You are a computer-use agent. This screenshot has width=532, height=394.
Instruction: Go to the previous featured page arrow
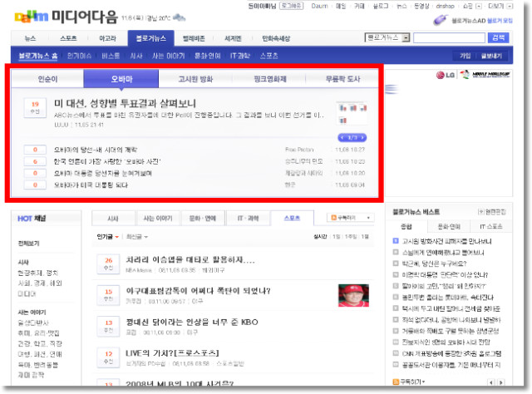[x=342, y=138]
